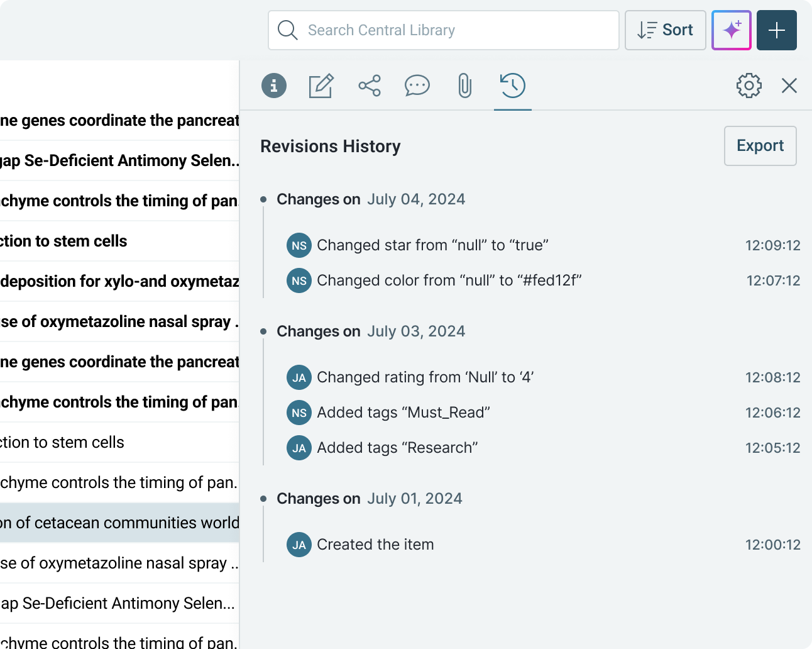Screen dimensions: 812x649
Task: Open the Sort options
Action: point(666,30)
